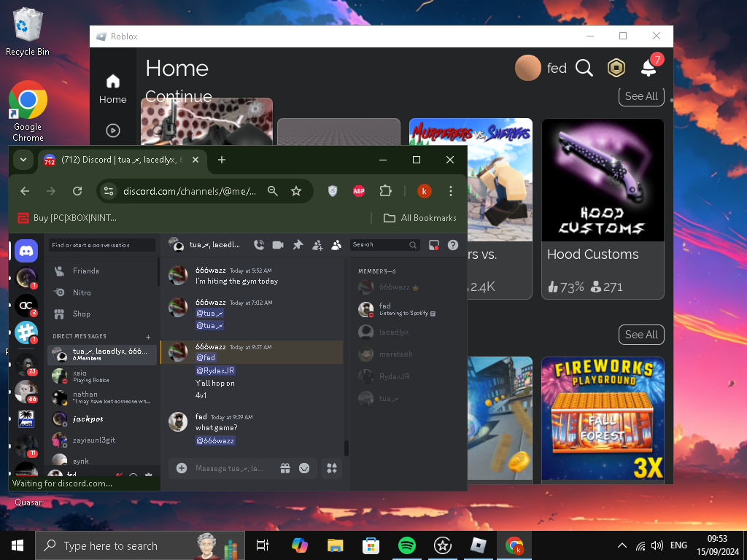Click the attachment plus button in message bar
Viewport: 747px width, 560px height.
coord(182,468)
